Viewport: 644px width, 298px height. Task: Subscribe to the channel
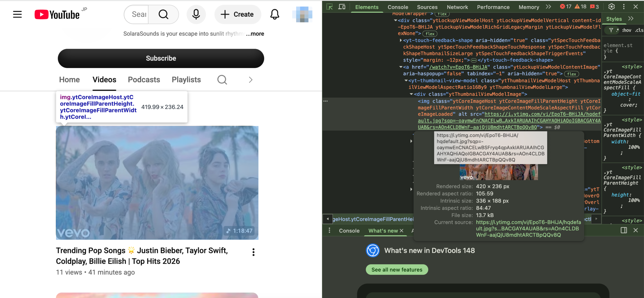tap(161, 58)
